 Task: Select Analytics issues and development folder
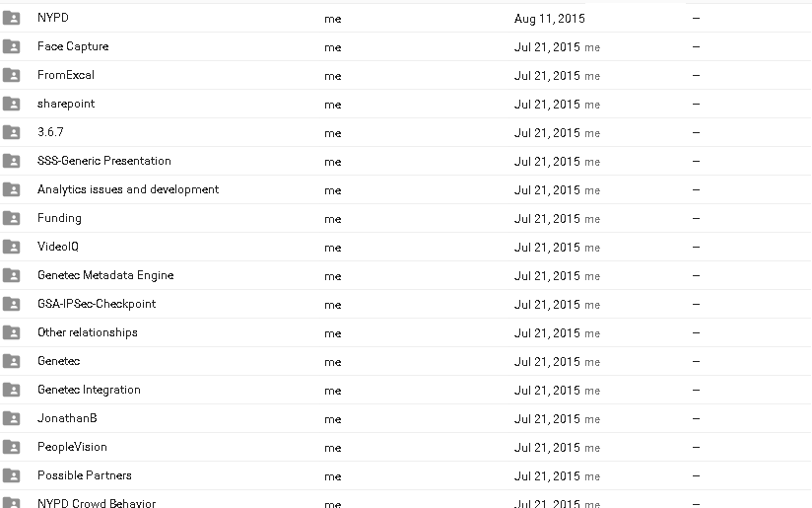[x=128, y=189]
